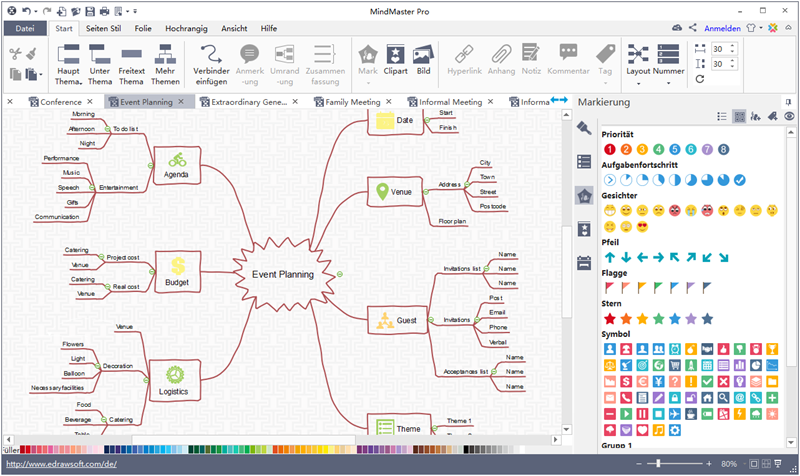Open the outline list sidebar panel
The height and width of the screenshot is (476, 800).
click(x=584, y=161)
